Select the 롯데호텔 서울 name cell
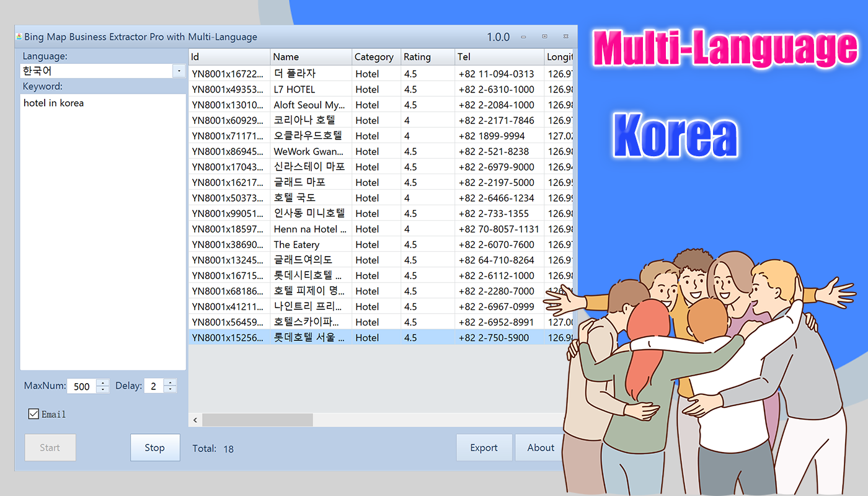 pos(311,337)
